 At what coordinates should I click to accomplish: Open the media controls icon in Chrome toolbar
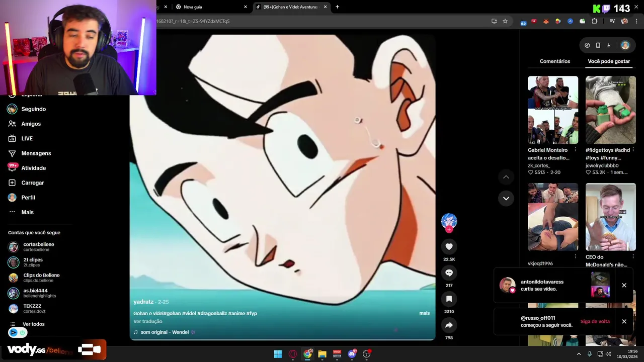pyautogui.click(x=612, y=21)
